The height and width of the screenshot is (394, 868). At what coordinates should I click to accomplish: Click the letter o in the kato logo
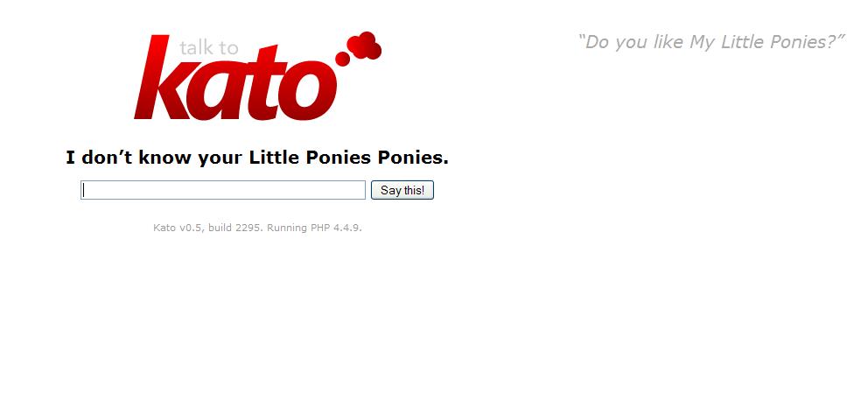coord(311,91)
